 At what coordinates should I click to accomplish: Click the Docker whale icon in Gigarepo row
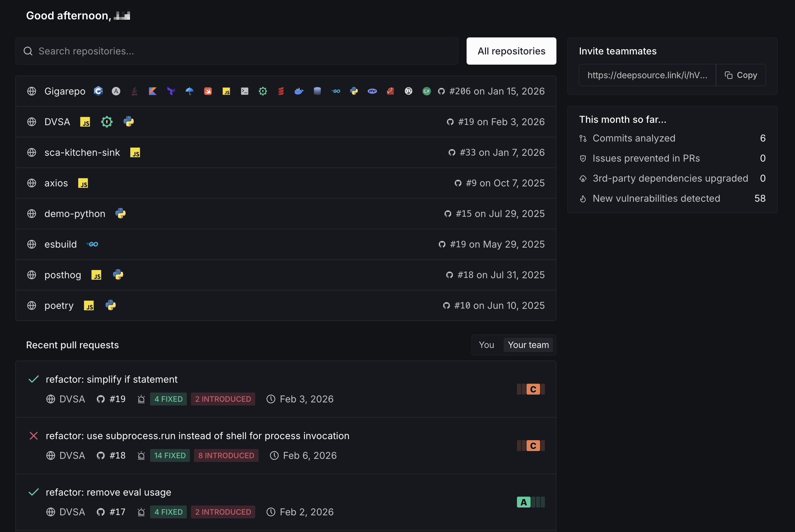[x=299, y=91]
